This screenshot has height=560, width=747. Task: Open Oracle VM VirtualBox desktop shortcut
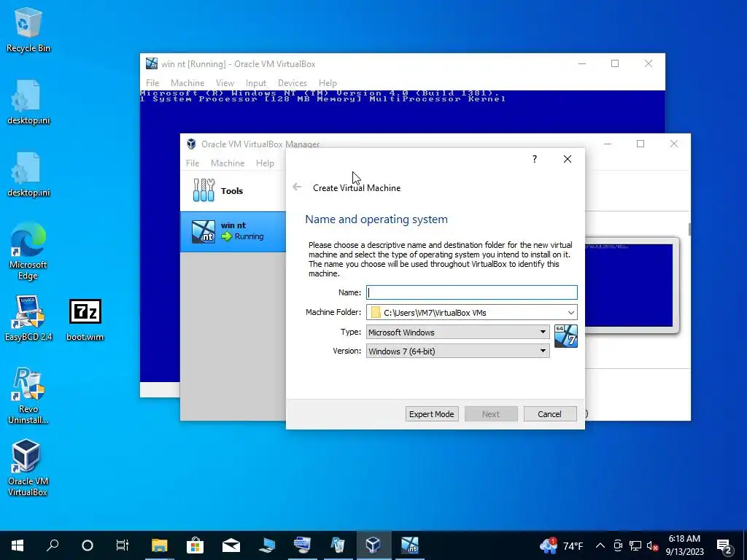pyautogui.click(x=28, y=467)
